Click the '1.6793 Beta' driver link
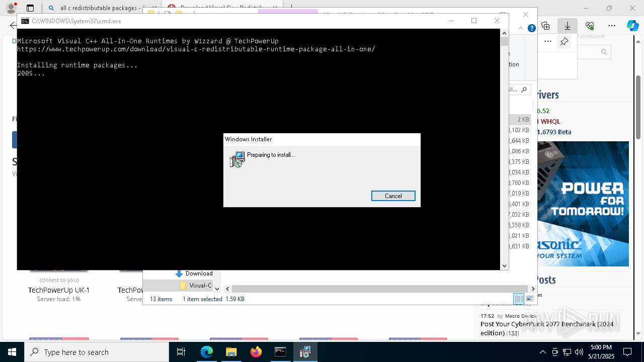 pos(554,132)
